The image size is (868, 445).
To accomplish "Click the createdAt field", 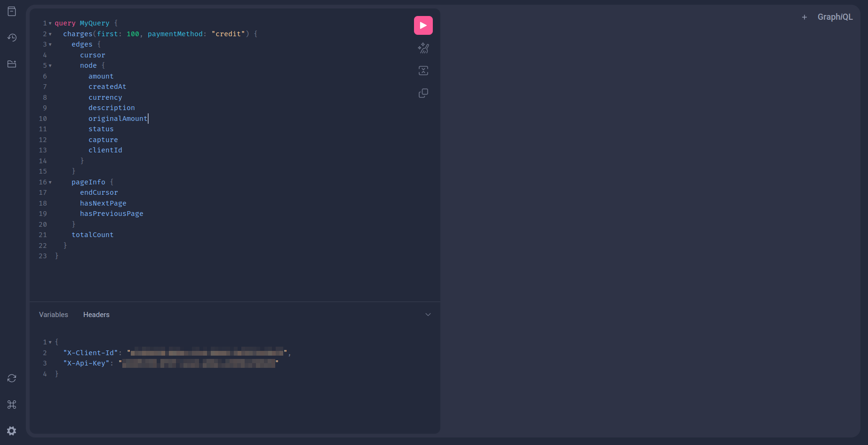I will point(107,87).
